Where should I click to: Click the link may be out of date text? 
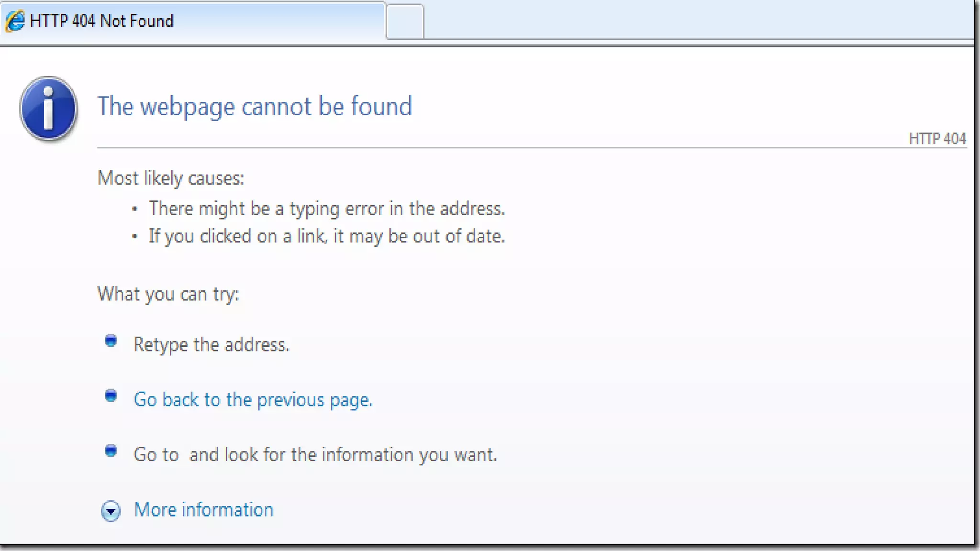(x=327, y=236)
